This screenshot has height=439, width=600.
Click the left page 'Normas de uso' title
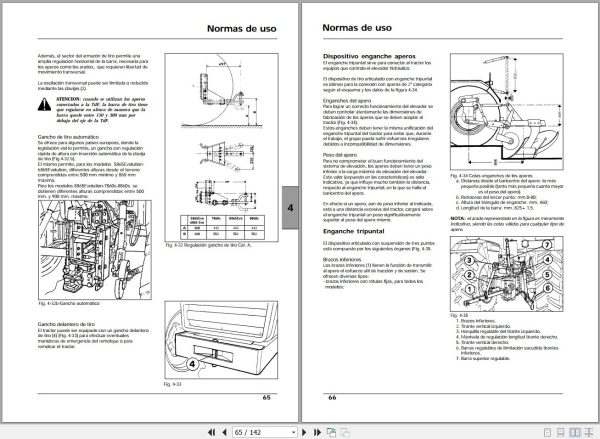coord(241,29)
